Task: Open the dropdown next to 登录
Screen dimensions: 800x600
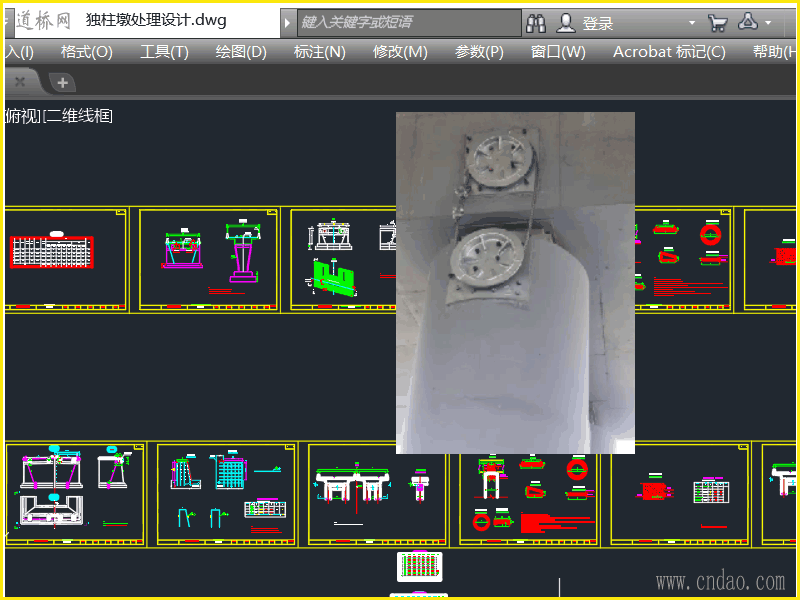Action: click(x=692, y=23)
